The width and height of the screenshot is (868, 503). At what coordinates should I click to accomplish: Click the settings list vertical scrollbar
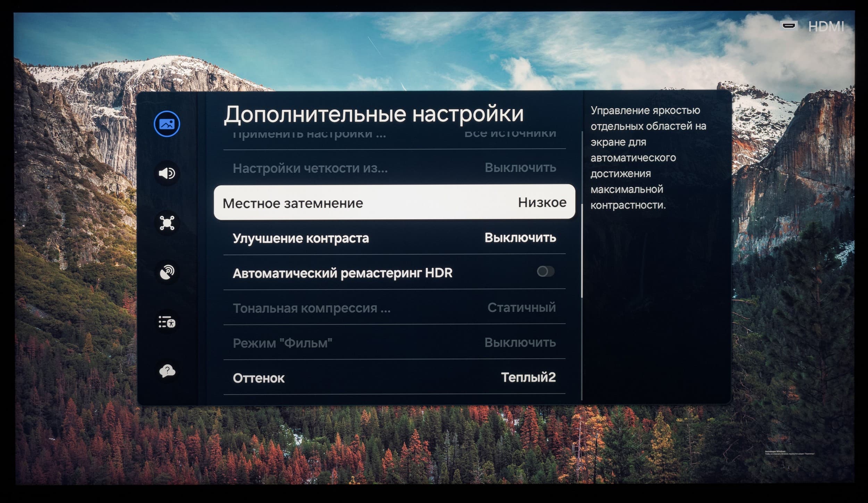coord(582,250)
